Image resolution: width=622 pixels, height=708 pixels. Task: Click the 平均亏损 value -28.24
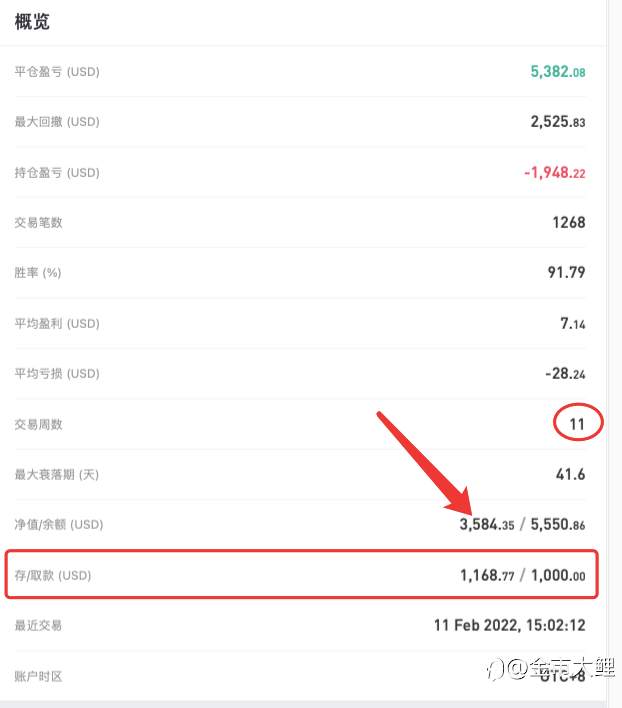click(x=565, y=373)
